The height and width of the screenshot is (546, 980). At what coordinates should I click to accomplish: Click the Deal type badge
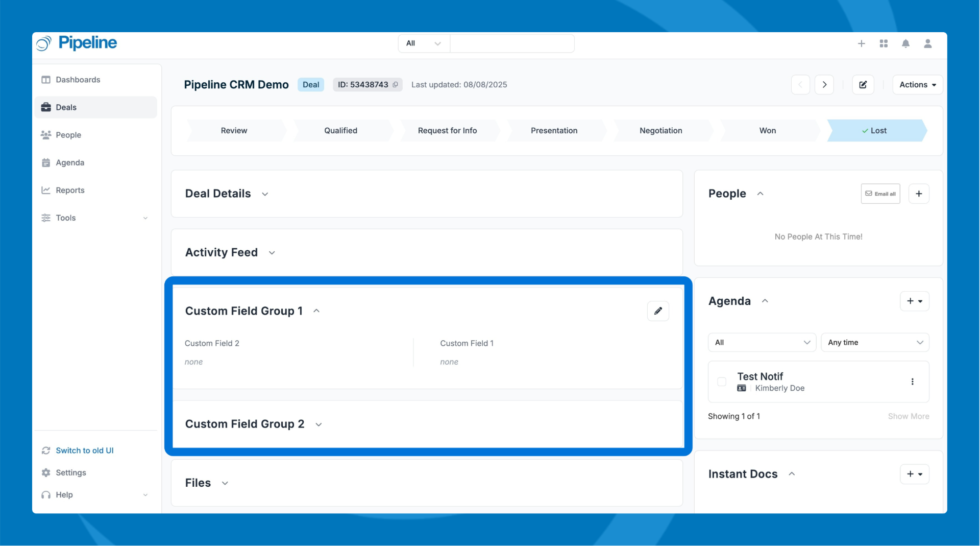pos(311,85)
